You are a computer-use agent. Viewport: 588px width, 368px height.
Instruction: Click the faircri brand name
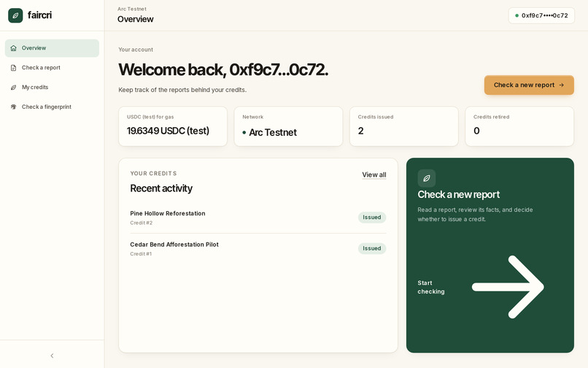point(39,15)
